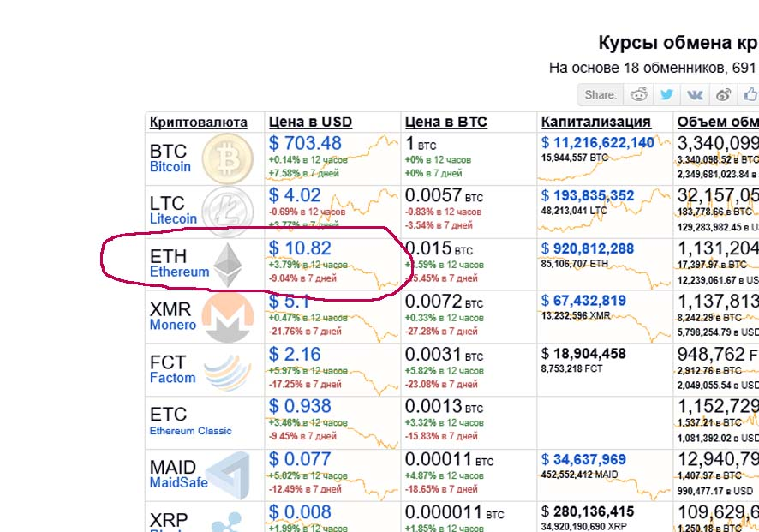
Task: Click the Factom coin logo
Action: click(227, 370)
